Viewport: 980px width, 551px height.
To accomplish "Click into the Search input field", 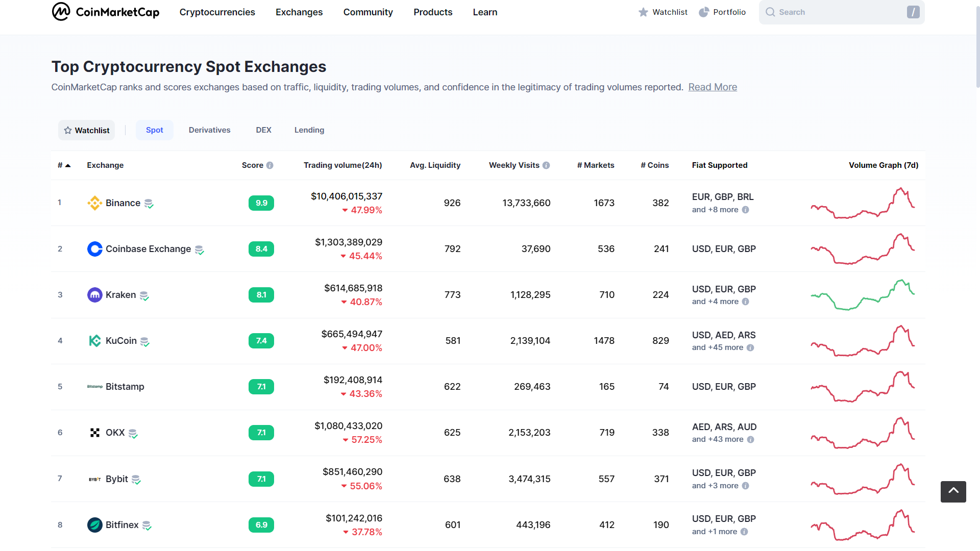I will [x=841, y=12].
